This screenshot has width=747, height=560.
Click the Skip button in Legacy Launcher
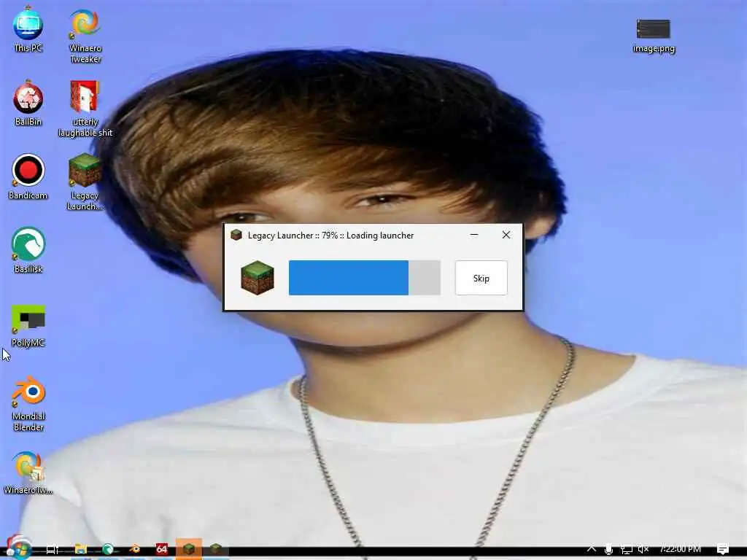[x=481, y=278]
